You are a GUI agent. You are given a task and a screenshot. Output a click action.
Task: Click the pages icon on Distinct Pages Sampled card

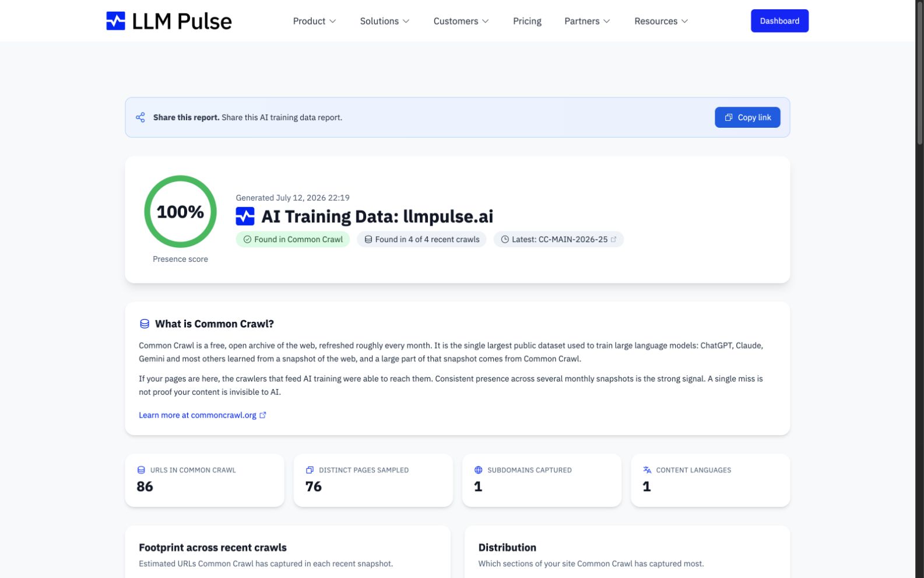pos(310,470)
